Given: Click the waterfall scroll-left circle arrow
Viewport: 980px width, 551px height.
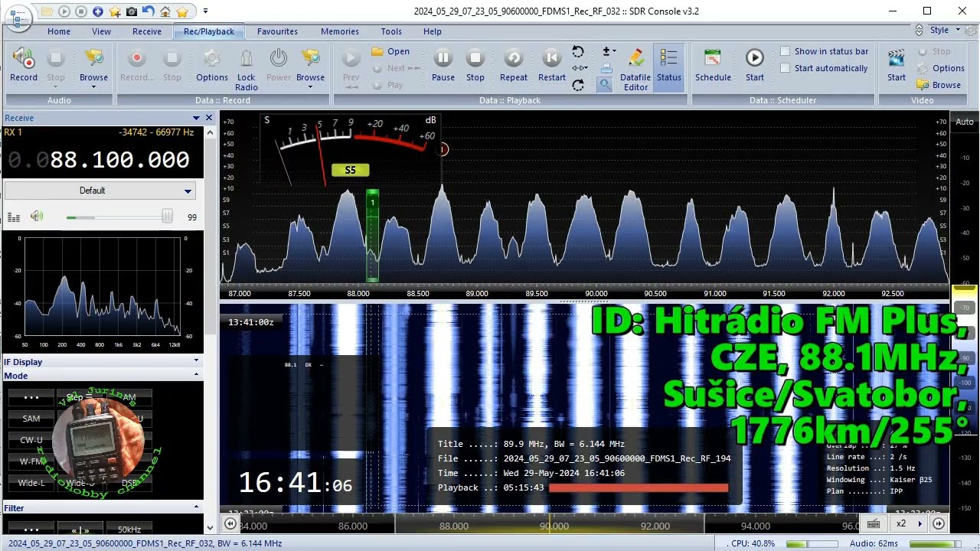Looking at the screenshot, I should [x=230, y=523].
